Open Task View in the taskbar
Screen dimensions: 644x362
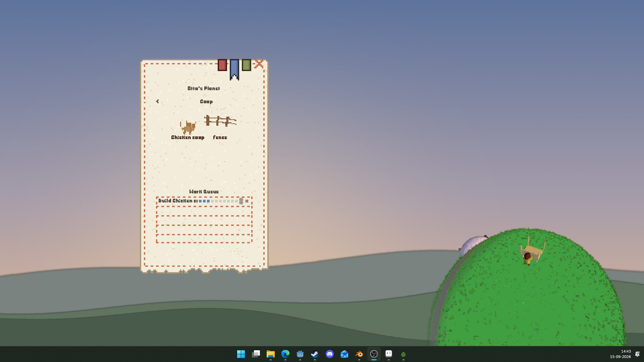click(x=256, y=354)
